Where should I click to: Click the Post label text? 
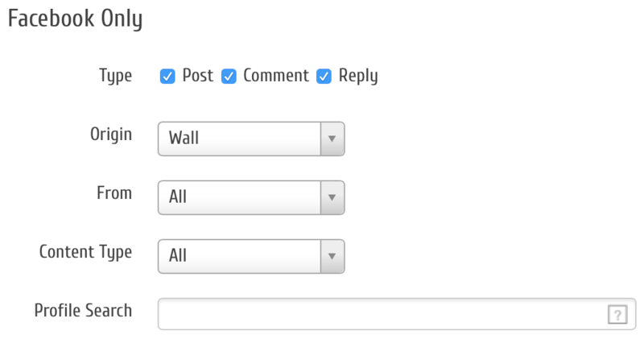click(x=197, y=76)
